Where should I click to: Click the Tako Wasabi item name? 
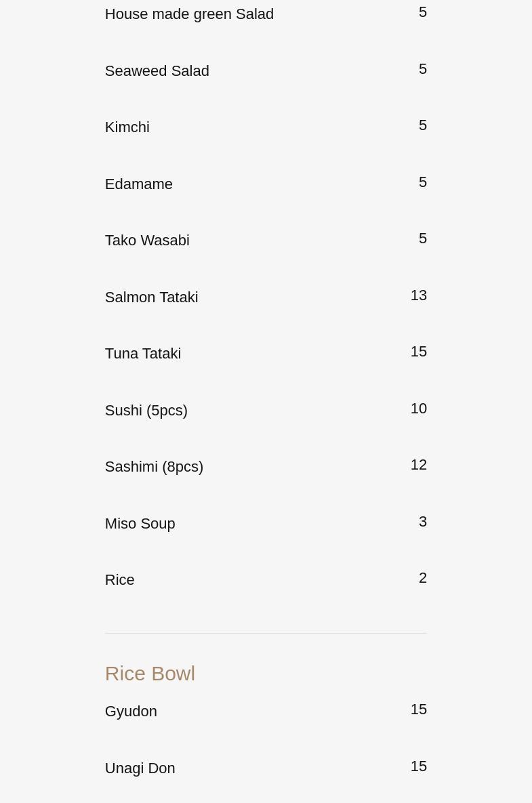[146, 241]
